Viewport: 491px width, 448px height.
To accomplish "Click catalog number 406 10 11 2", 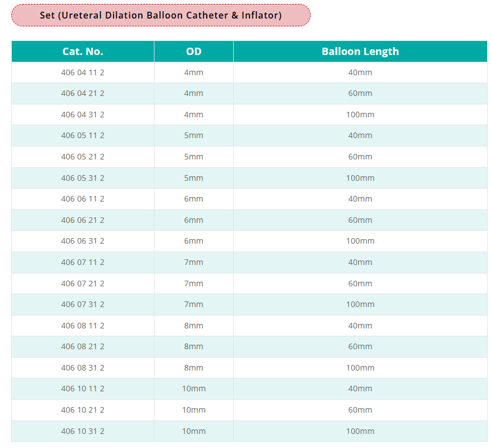I will (83, 388).
